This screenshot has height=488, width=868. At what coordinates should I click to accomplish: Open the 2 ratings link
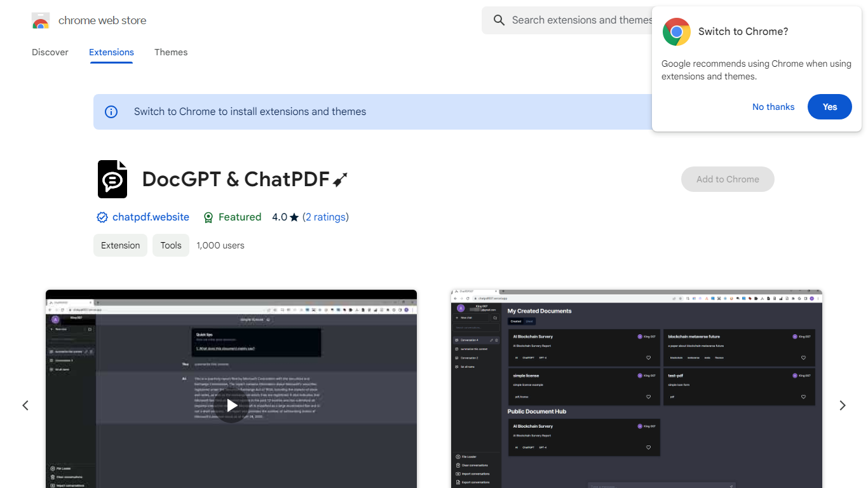point(325,217)
